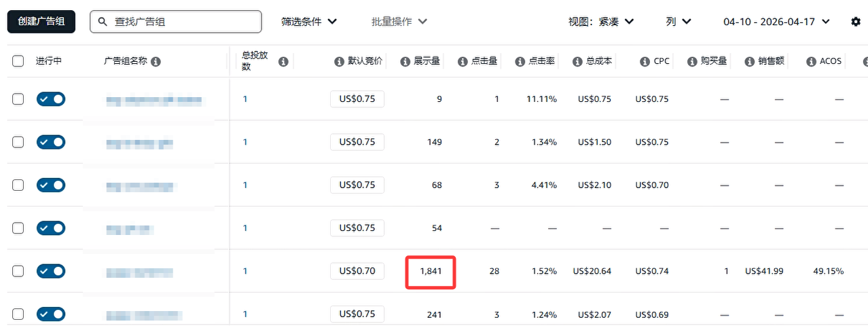Click info icon next to CPC
868x326 pixels.
point(645,62)
